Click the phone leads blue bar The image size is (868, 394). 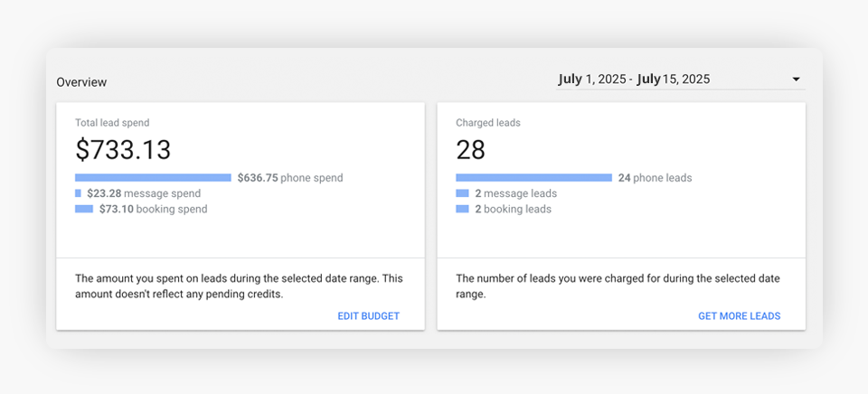[x=533, y=178]
